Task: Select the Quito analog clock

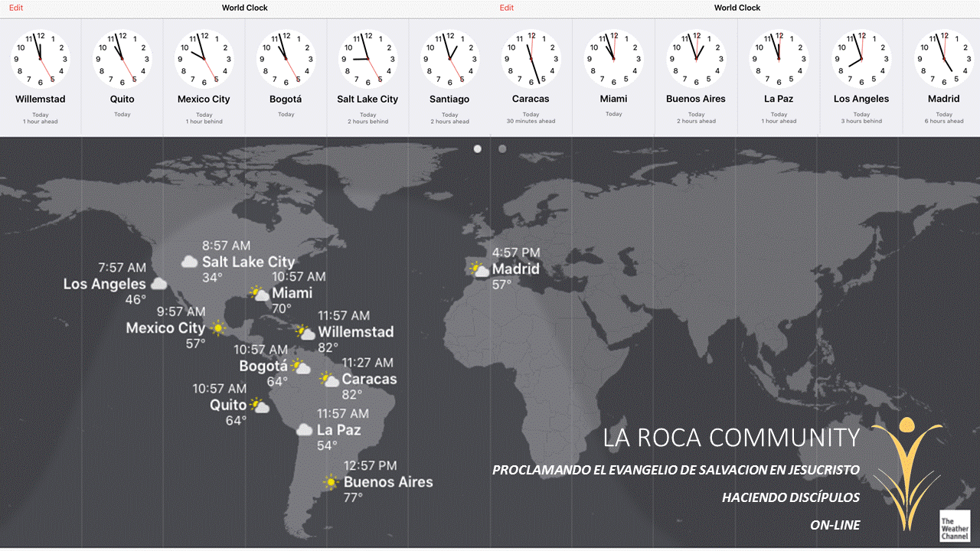Action: coord(122,59)
